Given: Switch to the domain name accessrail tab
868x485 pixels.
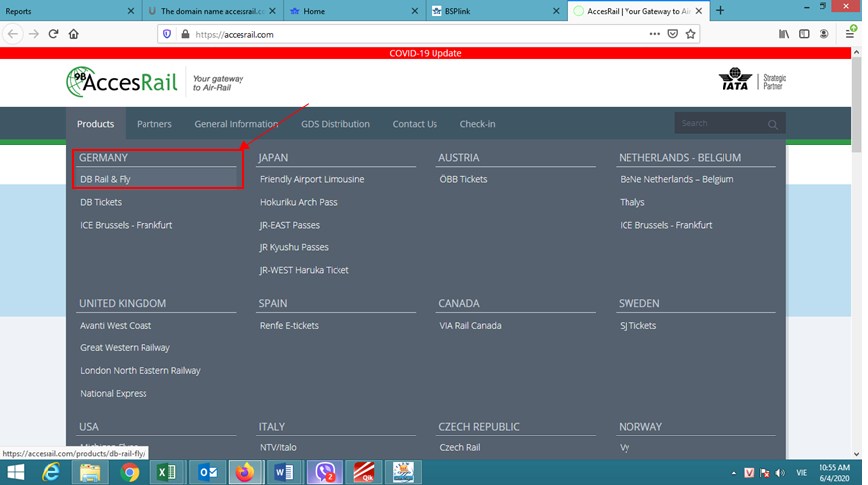Looking at the screenshot, I should coord(213,11).
